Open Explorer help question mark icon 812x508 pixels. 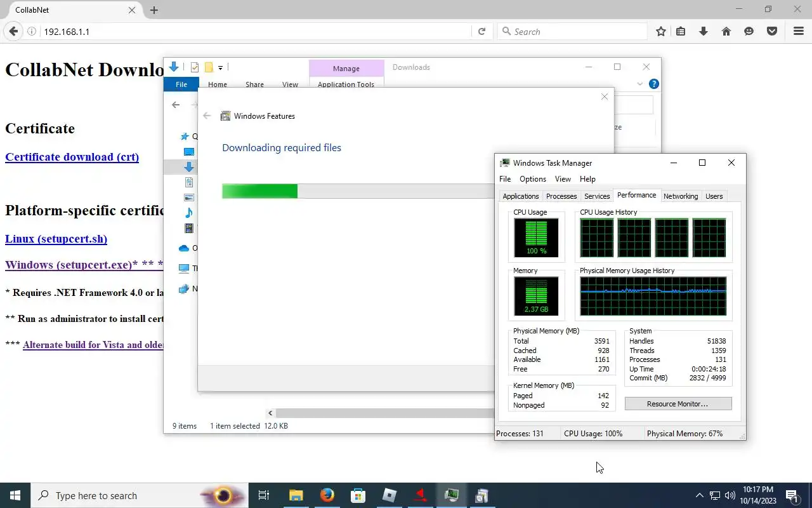[x=654, y=84]
